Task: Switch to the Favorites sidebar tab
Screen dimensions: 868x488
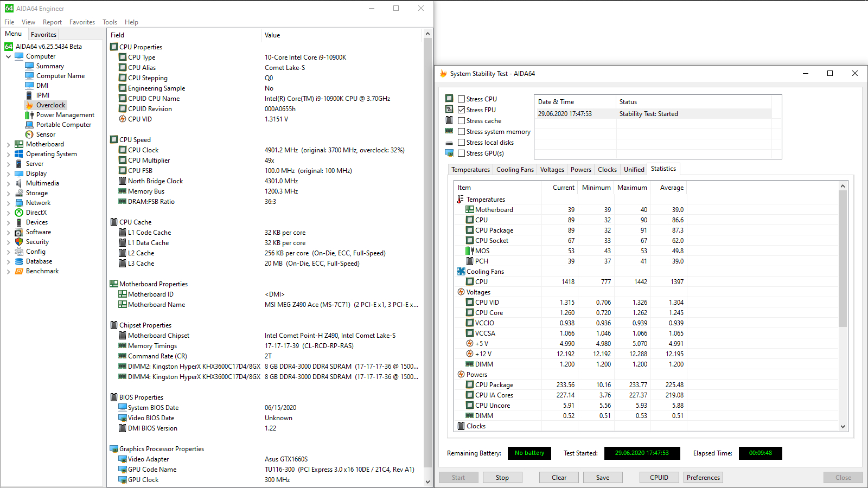Action: (x=43, y=34)
